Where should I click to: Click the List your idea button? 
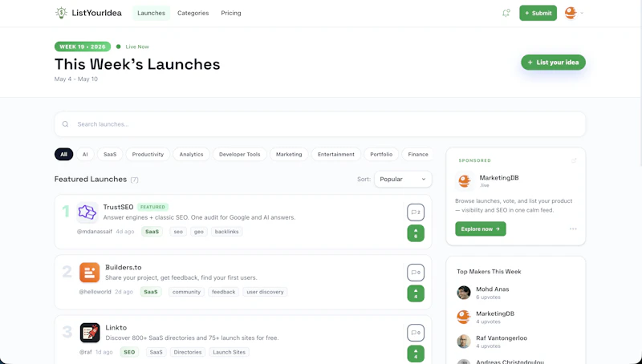(553, 63)
